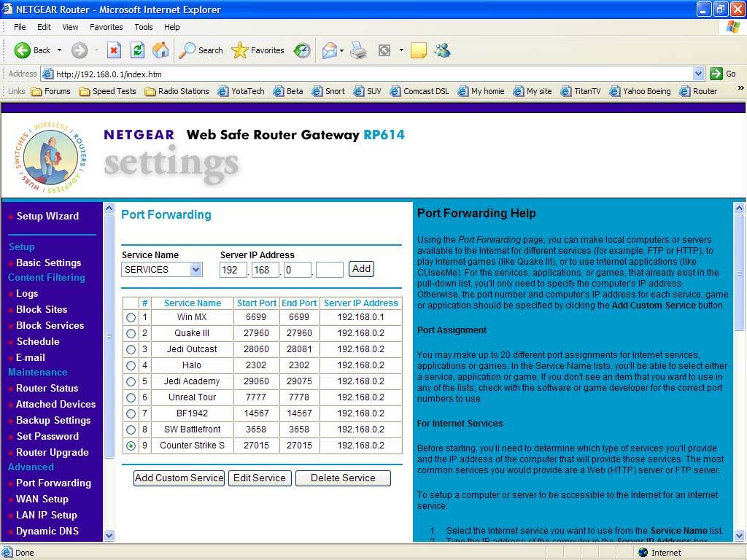Open the Help menu
Screen dimensions: 747x560
172,27
